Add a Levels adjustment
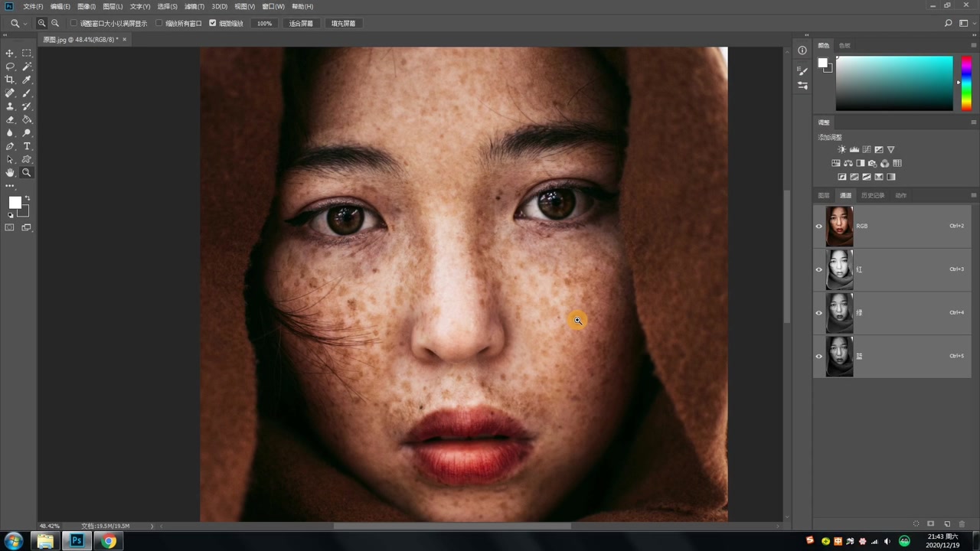Viewport: 980px width, 551px height. coord(854,150)
